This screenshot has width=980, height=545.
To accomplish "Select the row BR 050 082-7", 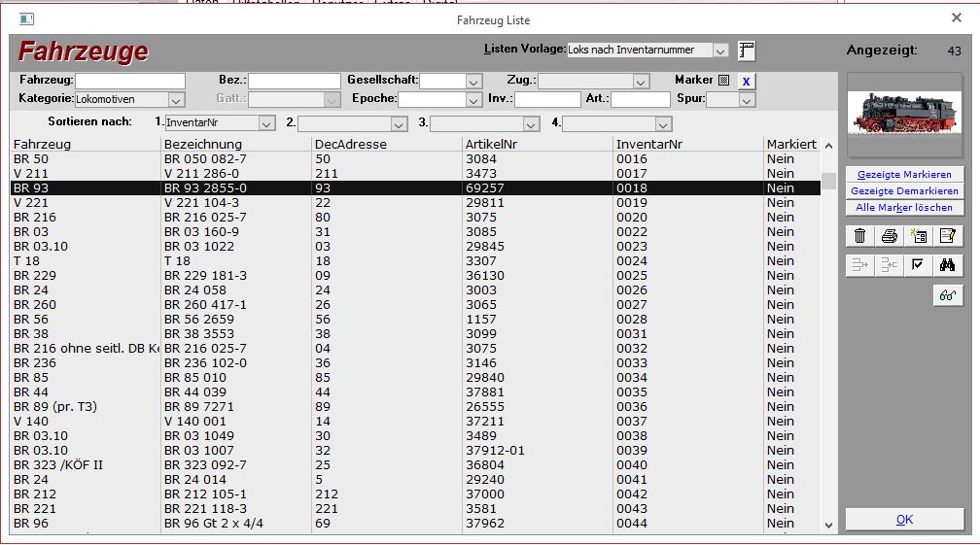I will click(x=416, y=159).
